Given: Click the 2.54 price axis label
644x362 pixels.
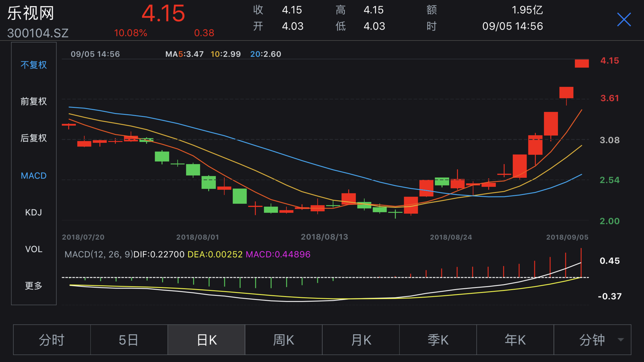Looking at the screenshot, I should pyautogui.click(x=609, y=180).
